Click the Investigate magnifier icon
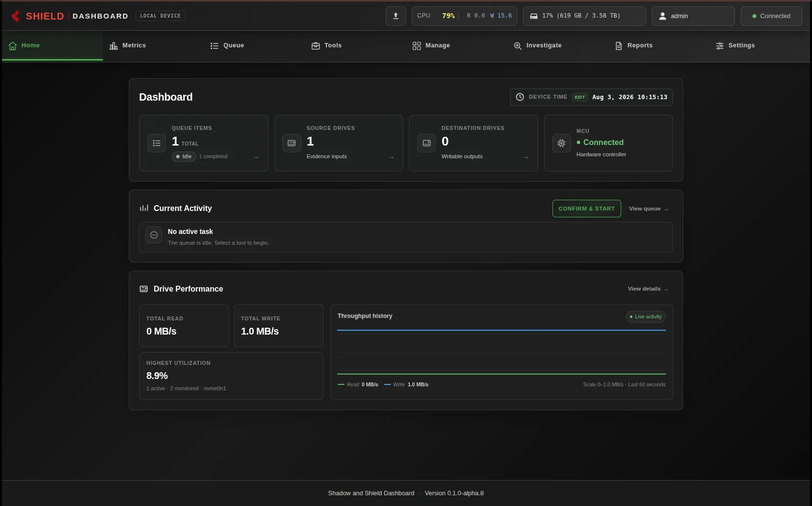Screen dimensions: 812x506 pos(518,46)
